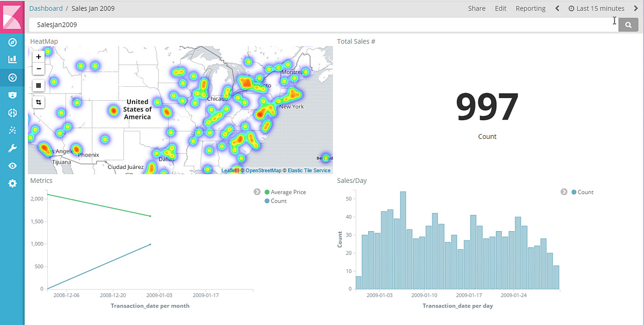Image resolution: width=644 pixels, height=325 pixels.
Task: Switch to dashboard Edit mode
Action: pyautogui.click(x=500, y=8)
